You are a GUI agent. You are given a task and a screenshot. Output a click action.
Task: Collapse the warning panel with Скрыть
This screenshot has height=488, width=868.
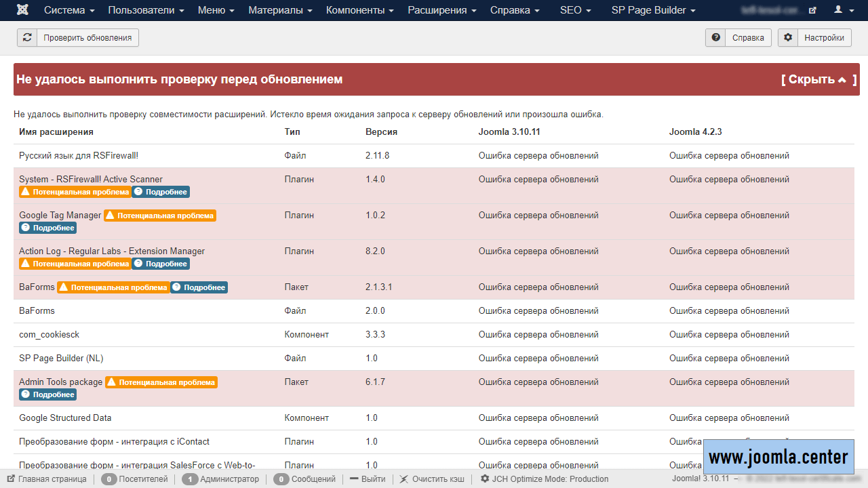coord(818,79)
